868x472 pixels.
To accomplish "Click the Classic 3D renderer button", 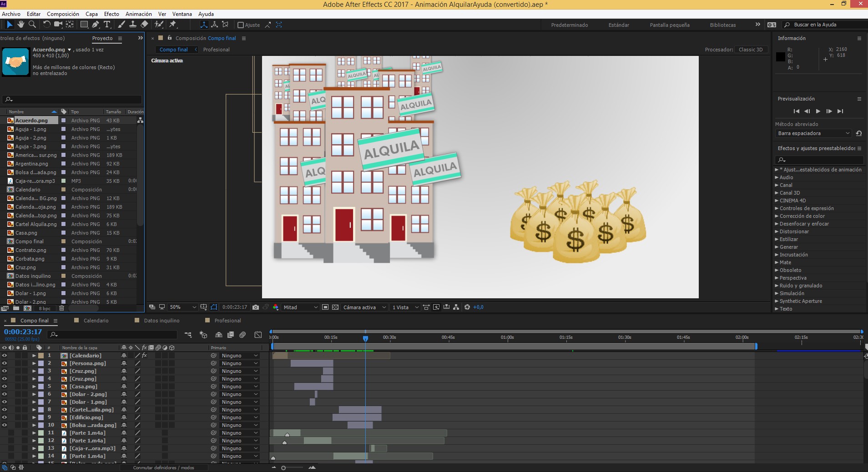I will coord(751,50).
